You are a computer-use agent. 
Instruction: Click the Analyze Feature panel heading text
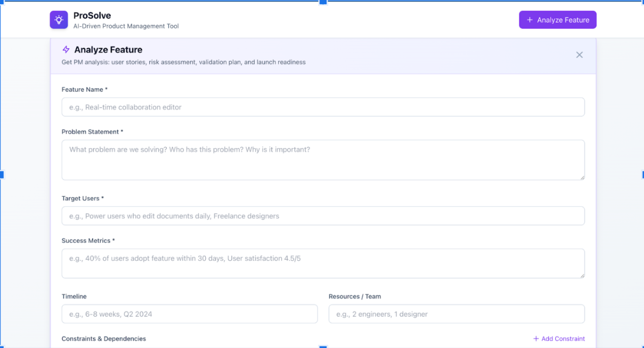pyautogui.click(x=108, y=50)
